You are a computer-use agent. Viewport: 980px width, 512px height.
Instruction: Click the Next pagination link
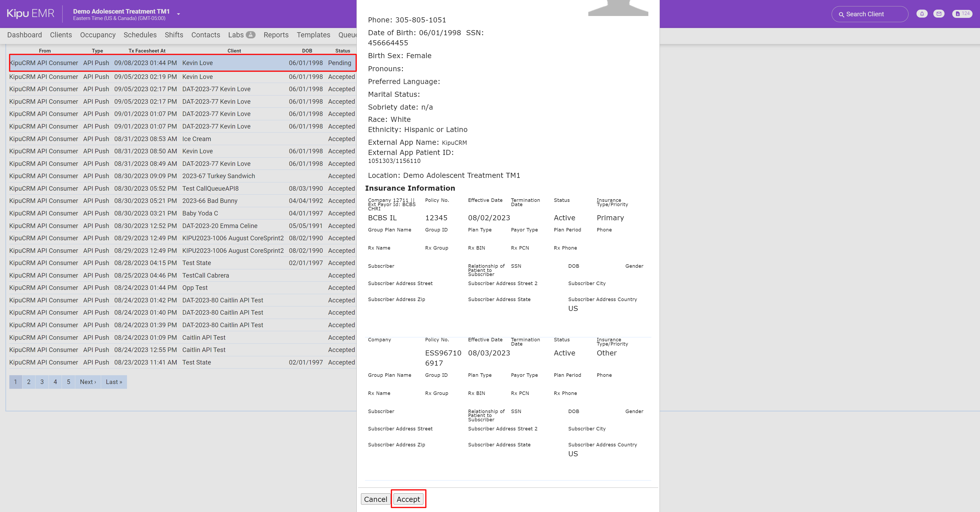tap(88, 382)
